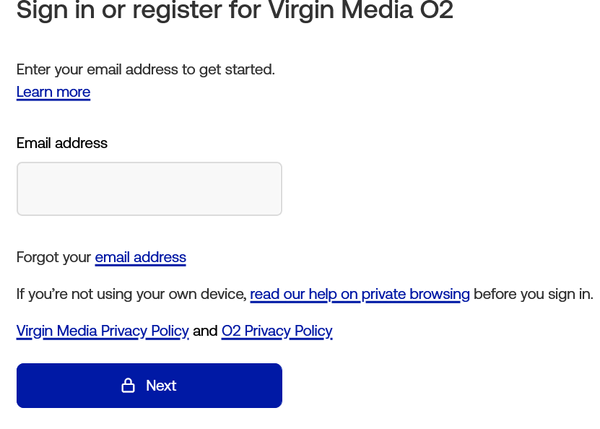The height and width of the screenshot is (429, 600).
Task: Click the padlock icon on the Next button
Action: (x=128, y=385)
